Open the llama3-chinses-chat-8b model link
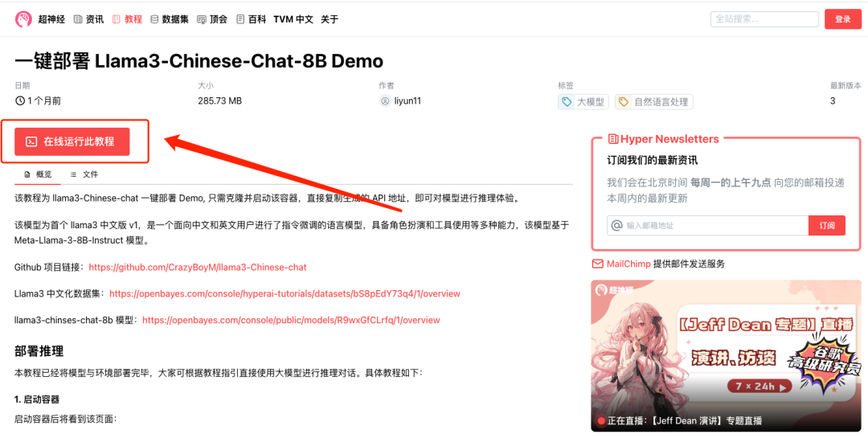This screenshot has width=868, height=438. (x=291, y=320)
